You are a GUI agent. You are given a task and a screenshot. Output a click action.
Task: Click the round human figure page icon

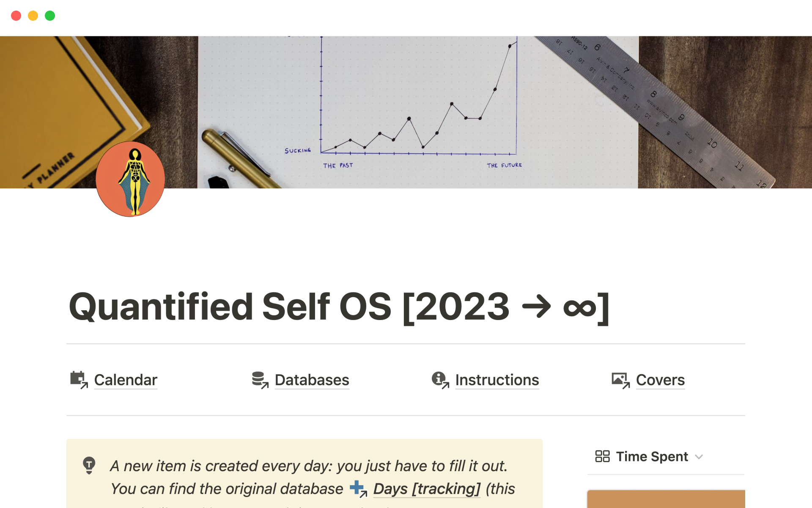click(x=130, y=179)
